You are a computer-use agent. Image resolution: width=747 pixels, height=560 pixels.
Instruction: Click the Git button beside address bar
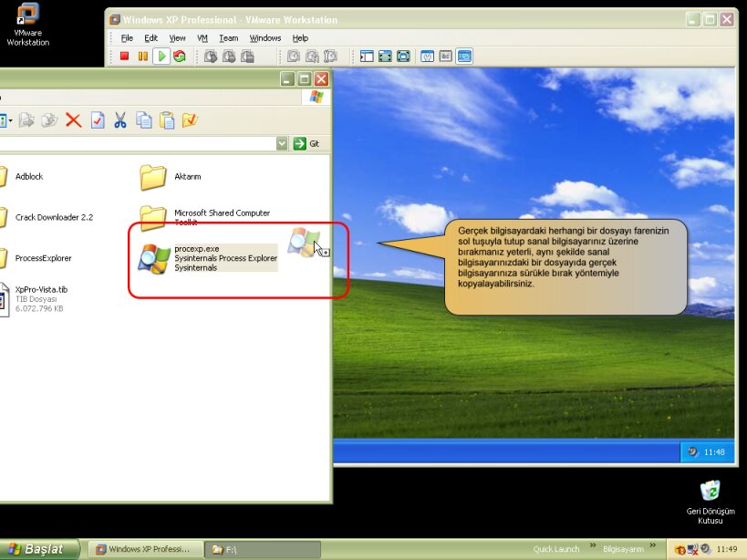(x=307, y=144)
